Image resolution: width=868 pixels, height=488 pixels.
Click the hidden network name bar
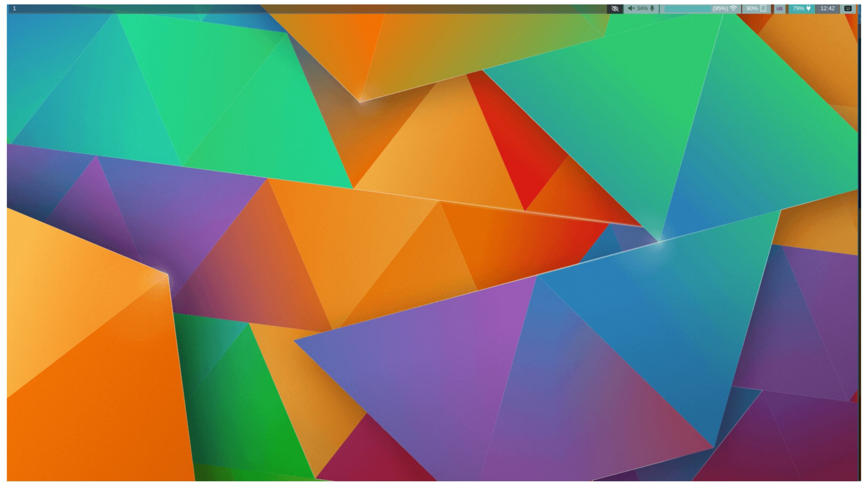pos(687,9)
